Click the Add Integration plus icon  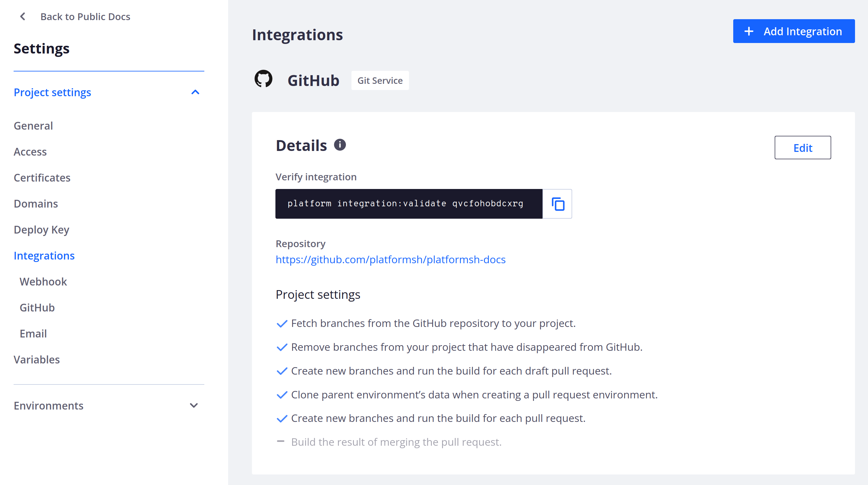pos(750,30)
